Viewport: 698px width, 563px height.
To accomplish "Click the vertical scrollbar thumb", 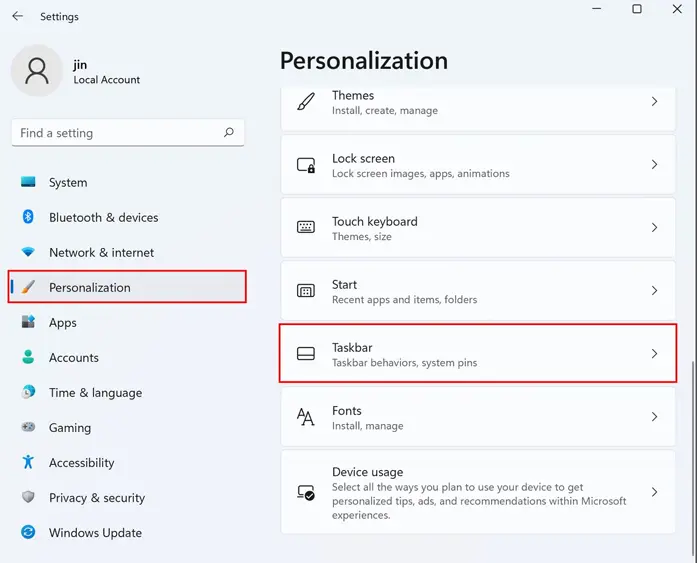I will 693,458.
